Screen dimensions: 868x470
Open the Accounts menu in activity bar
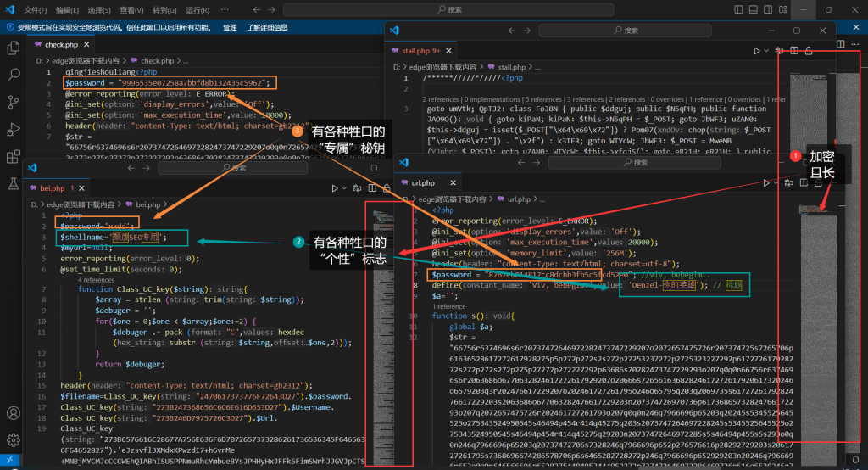coord(14,413)
